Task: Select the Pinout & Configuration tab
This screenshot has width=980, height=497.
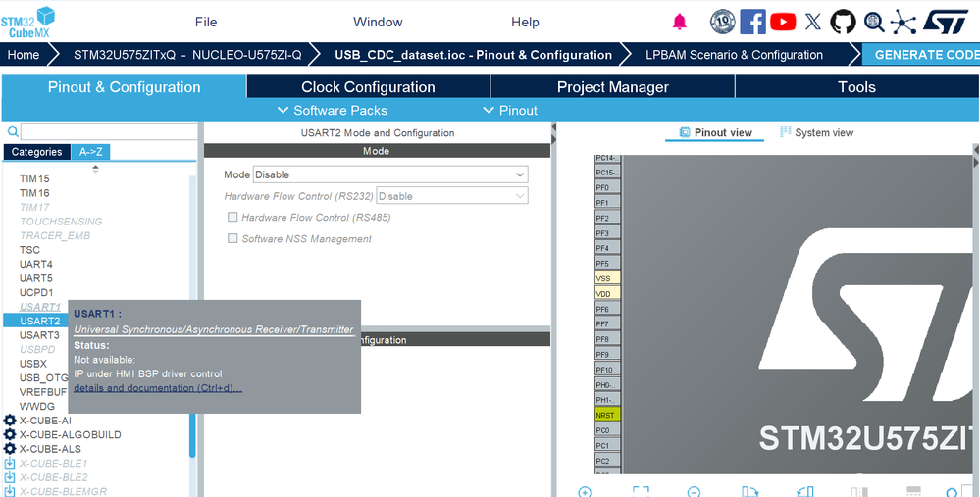Action: (x=124, y=87)
